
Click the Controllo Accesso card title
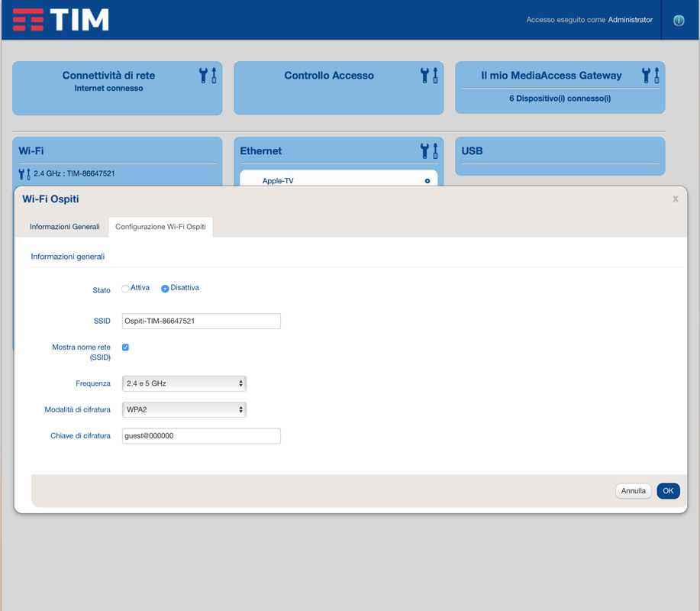[x=329, y=76]
